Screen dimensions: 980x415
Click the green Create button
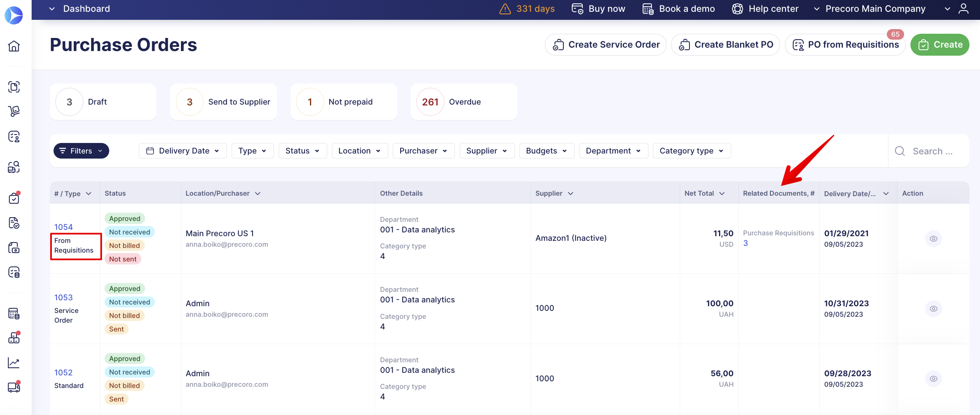click(x=940, y=44)
